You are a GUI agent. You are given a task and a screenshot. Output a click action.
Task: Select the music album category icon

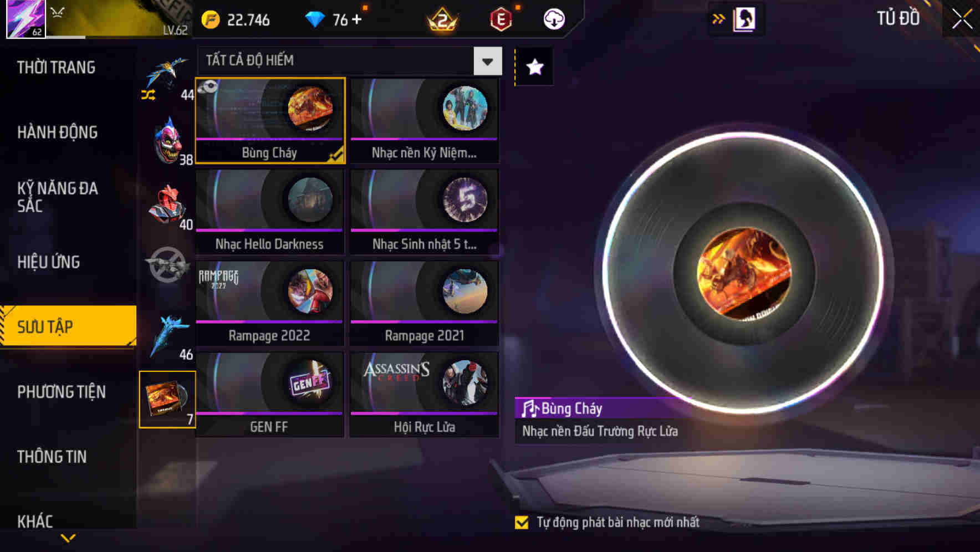[x=167, y=399]
